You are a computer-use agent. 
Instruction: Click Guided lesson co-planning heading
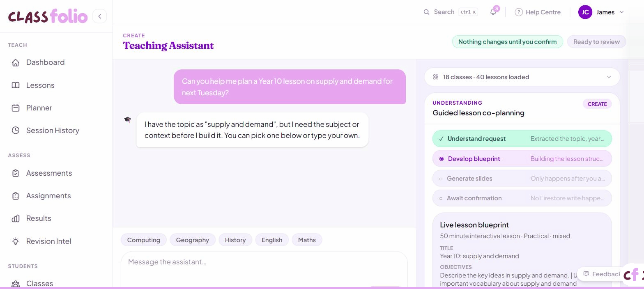click(478, 113)
